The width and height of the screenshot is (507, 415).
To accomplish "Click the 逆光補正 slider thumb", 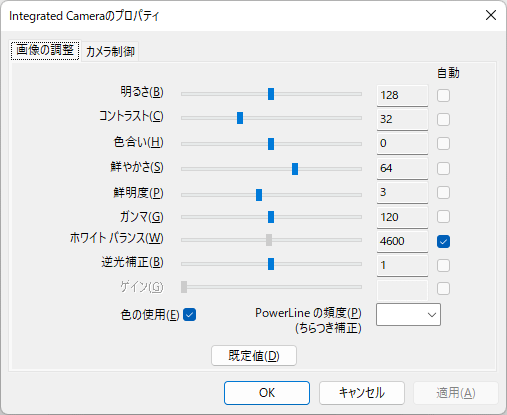I will tap(271, 264).
